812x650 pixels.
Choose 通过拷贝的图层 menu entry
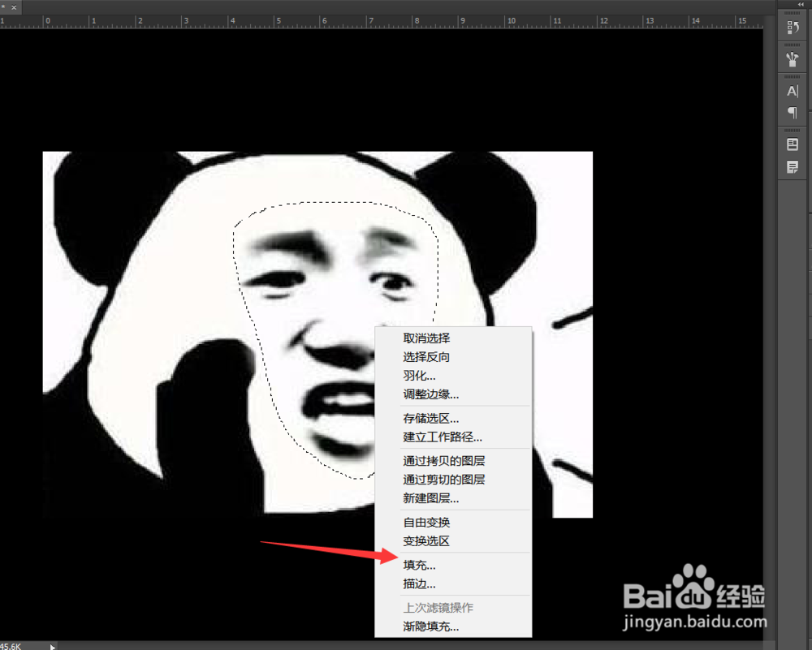coord(453,461)
